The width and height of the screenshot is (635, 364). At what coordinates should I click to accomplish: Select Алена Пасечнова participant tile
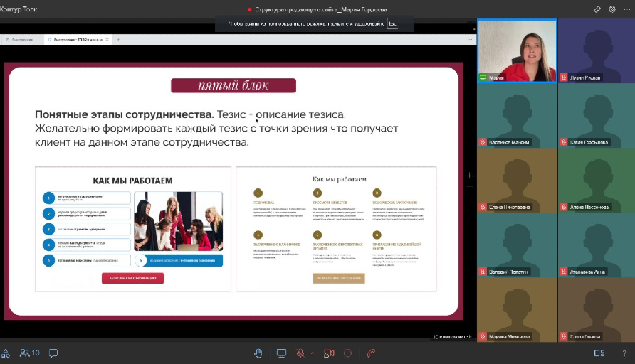[597, 181]
